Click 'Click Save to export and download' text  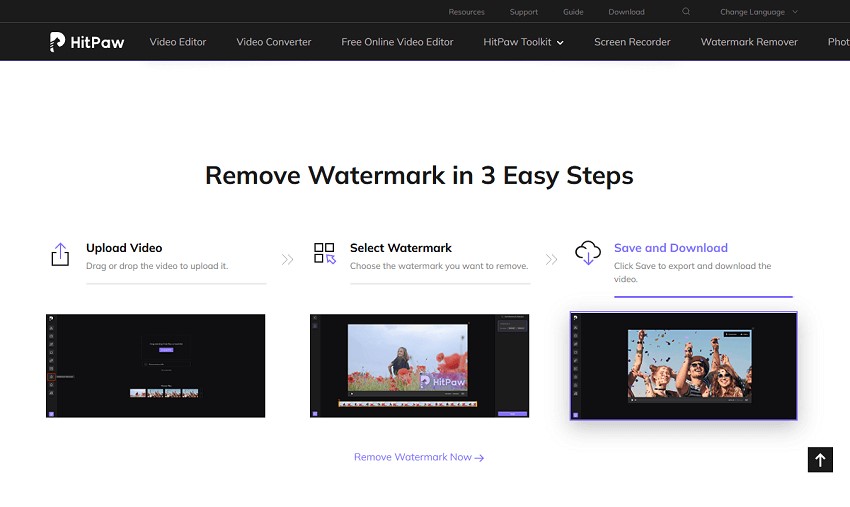click(692, 272)
